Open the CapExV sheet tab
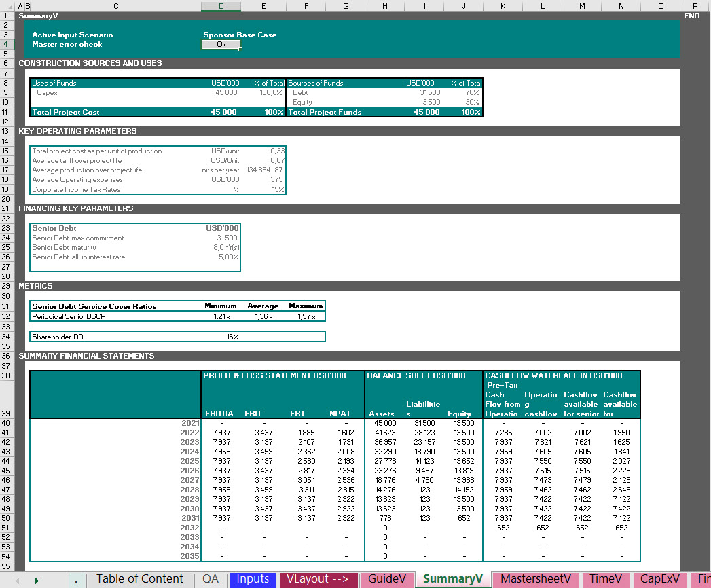The image size is (711, 588). tap(660, 579)
